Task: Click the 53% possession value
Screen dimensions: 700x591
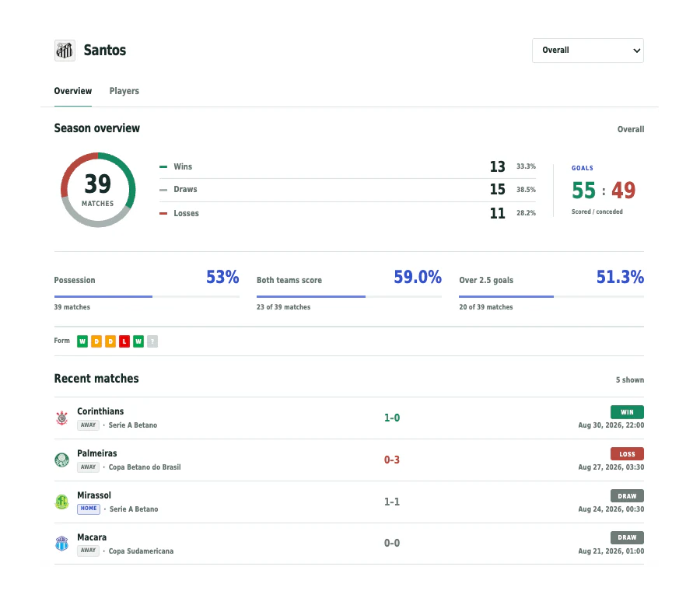Action: pos(222,277)
